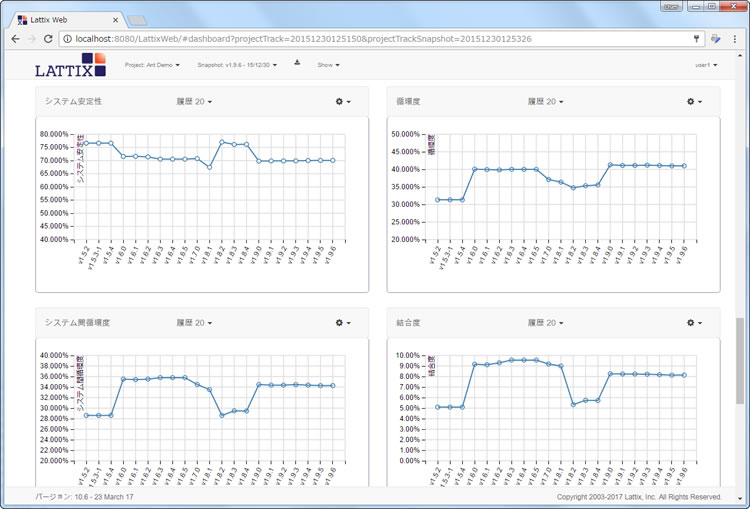Click the download icon in navbar
Screen dimensions: 750x509
[297, 62]
